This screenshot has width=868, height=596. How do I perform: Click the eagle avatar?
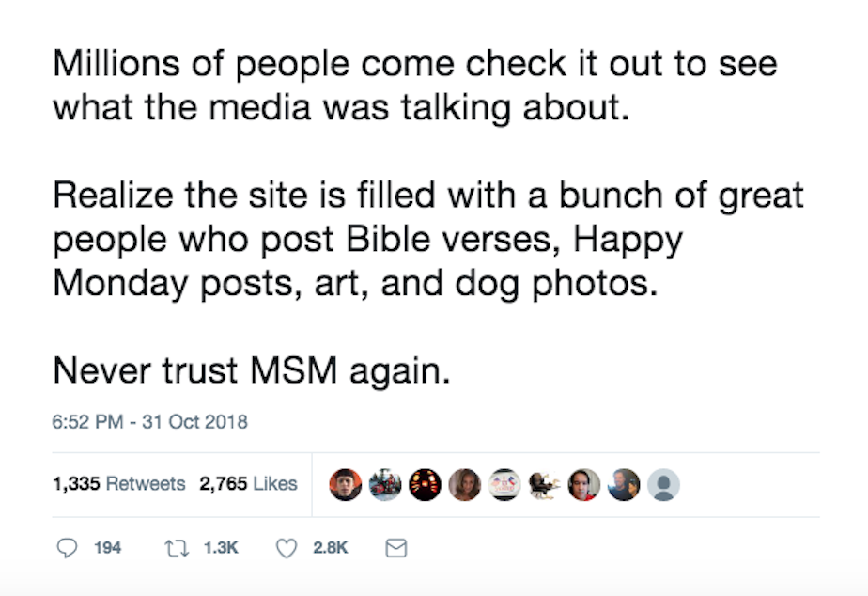(x=545, y=484)
